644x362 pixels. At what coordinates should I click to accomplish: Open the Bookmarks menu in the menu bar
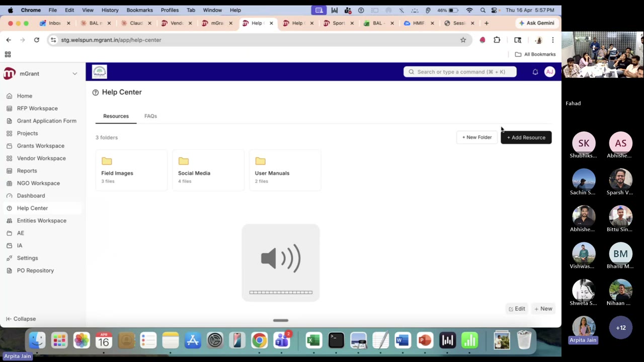(139, 10)
